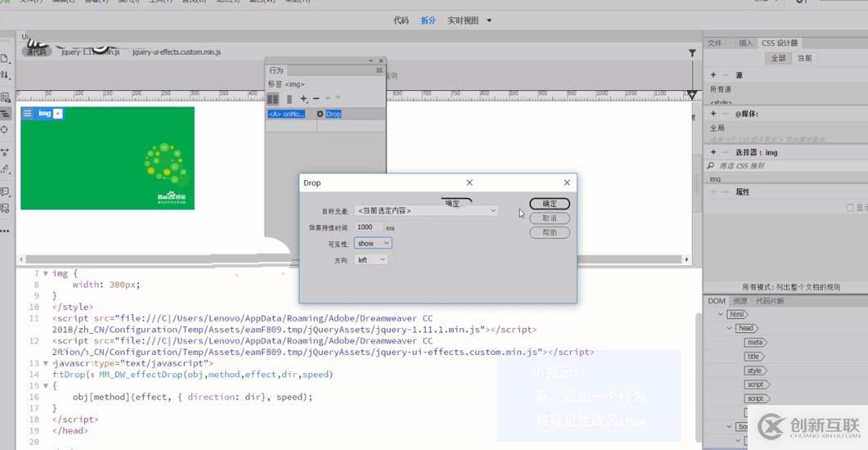This screenshot has height=450, width=868.
Task: Click the filter funnel icon above ruler
Action: point(692,53)
